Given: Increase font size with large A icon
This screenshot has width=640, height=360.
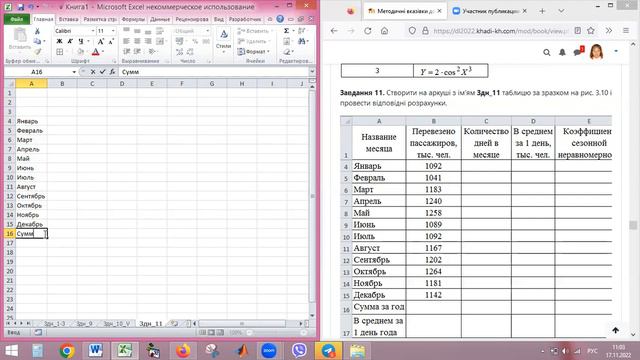Looking at the screenshot, I should pyautogui.click(x=100, y=41).
